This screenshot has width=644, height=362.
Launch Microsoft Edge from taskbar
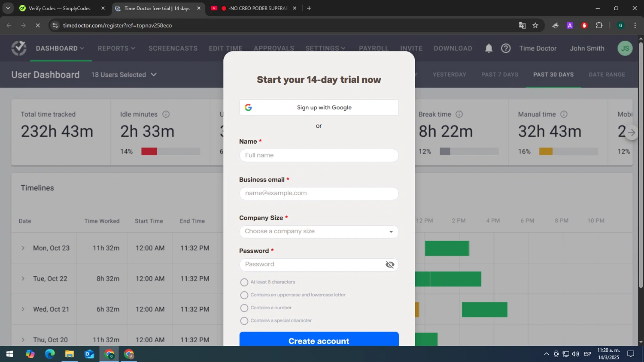tap(50, 354)
